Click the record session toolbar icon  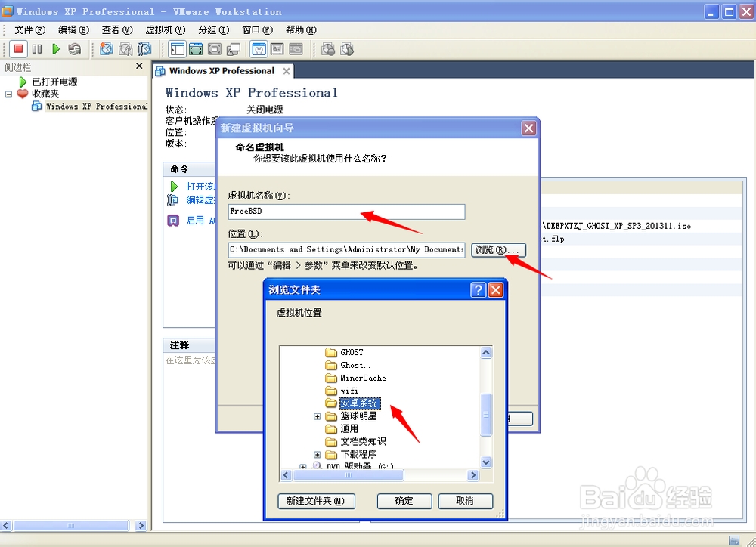click(328, 48)
